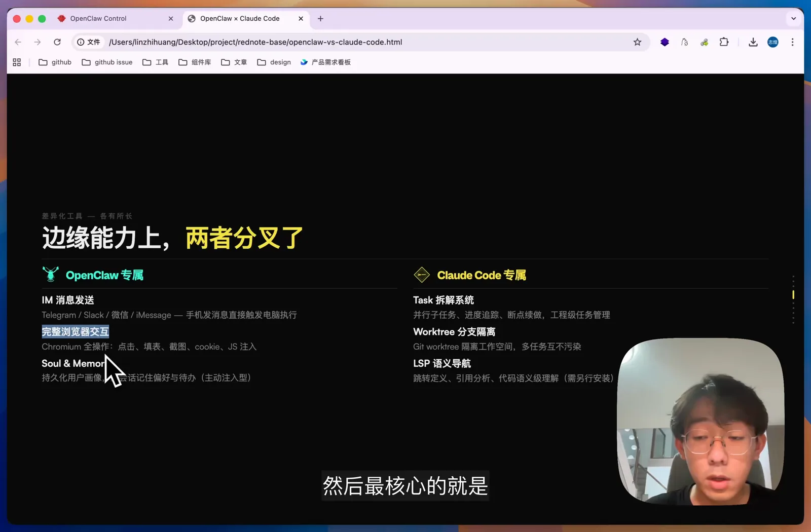Click the OpenClaw 专属 heading
The height and width of the screenshot is (532, 811).
[104, 275]
